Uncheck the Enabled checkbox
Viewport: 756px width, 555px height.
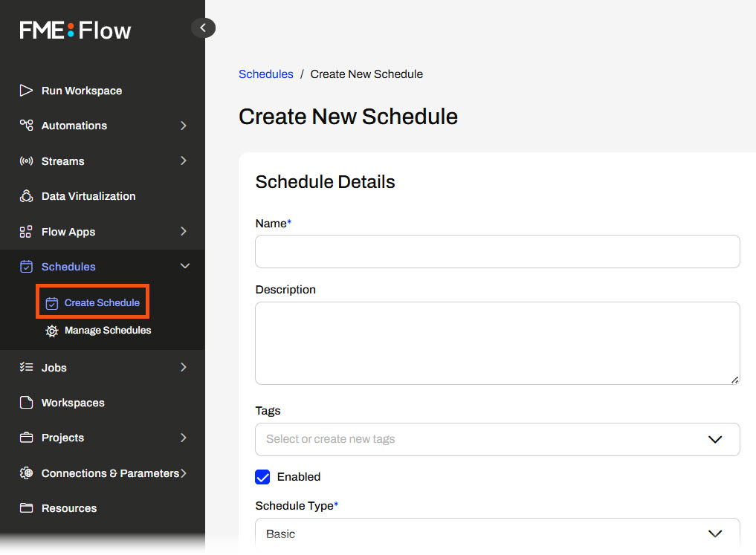pos(262,477)
